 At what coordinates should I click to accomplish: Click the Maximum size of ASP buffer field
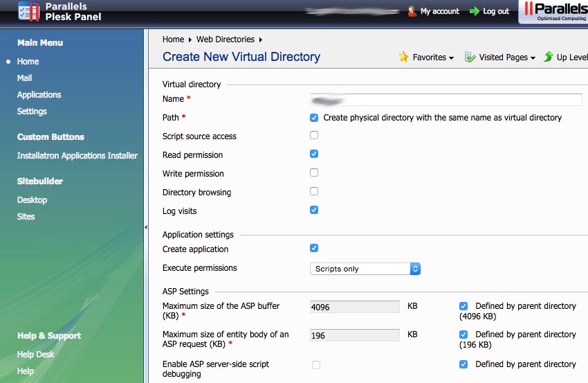tap(355, 307)
